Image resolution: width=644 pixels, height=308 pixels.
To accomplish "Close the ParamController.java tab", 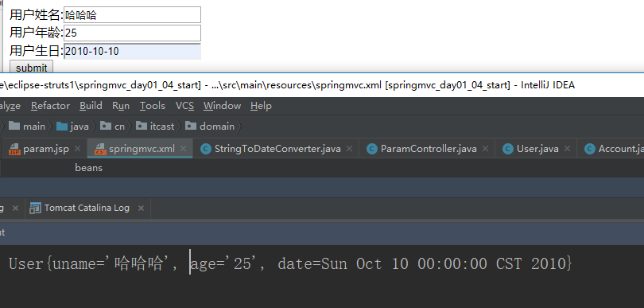I will (x=486, y=149).
